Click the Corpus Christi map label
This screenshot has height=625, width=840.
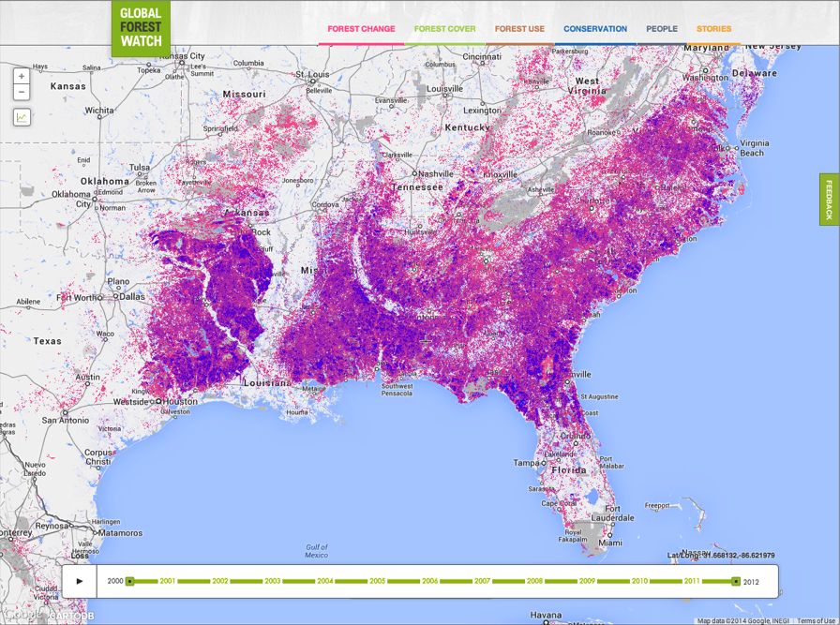point(98,457)
